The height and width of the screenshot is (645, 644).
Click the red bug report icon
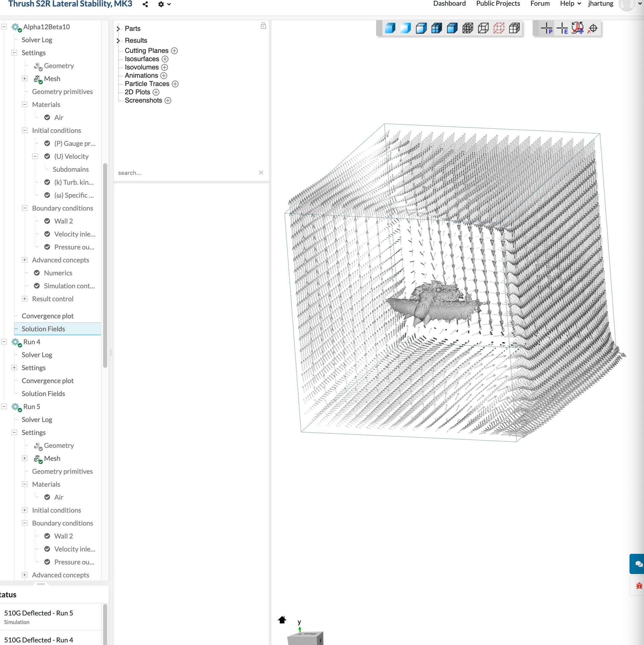[x=639, y=586]
